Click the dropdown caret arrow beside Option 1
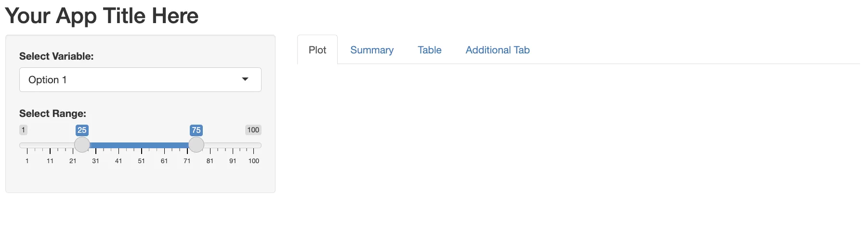This screenshot has height=231, width=868. click(245, 79)
